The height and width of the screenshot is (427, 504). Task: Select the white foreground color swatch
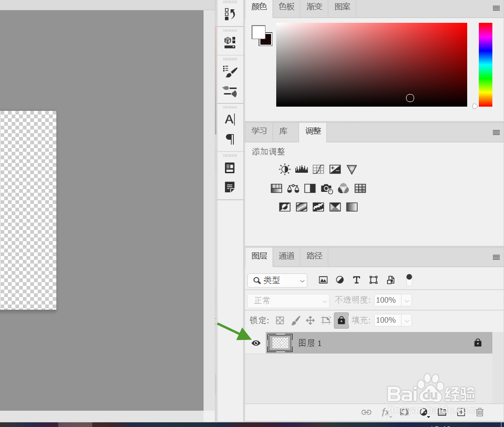[258, 32]
